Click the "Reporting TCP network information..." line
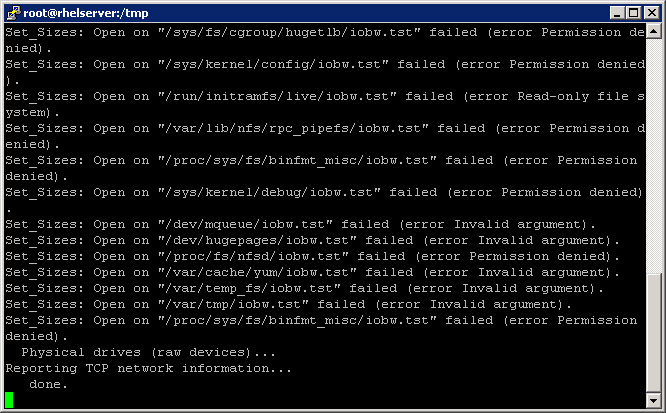666x413 pixels. (x=149, y=368)
